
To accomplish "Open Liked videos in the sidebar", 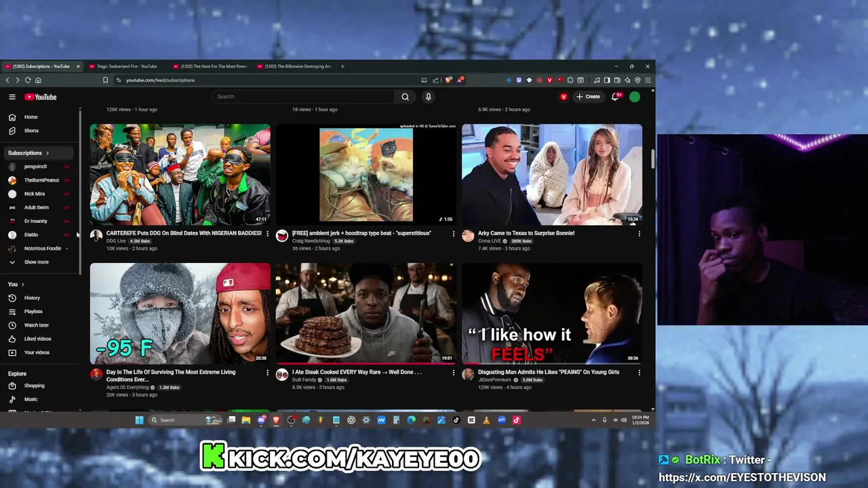I will click(x=37, y=339).
